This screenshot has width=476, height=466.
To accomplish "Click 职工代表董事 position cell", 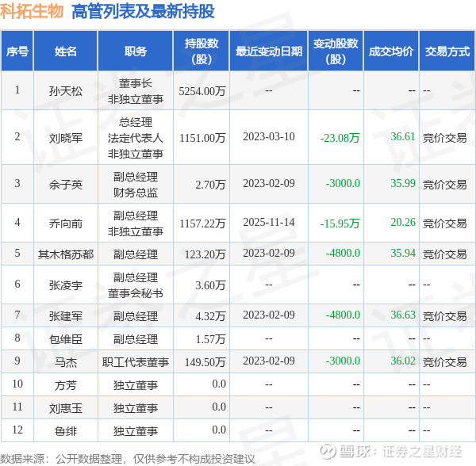I will click(x=136, y=362).
